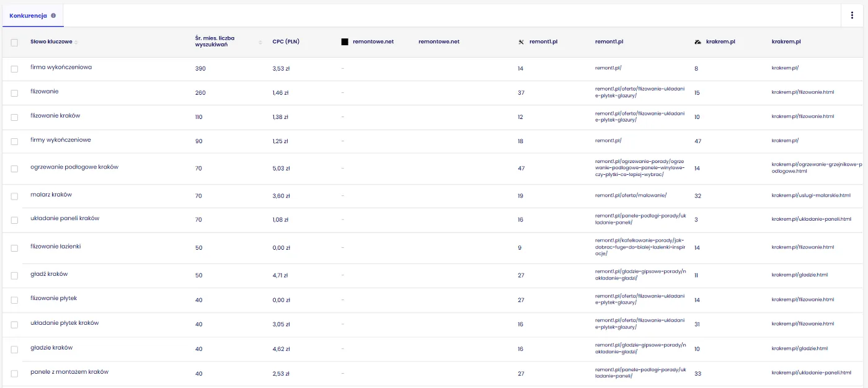Screen dimensions: 868x388
Task: Open the ogrzewanie-podlogowe-panele-winylowe remont1.pl link
Action: coord(640,168)
